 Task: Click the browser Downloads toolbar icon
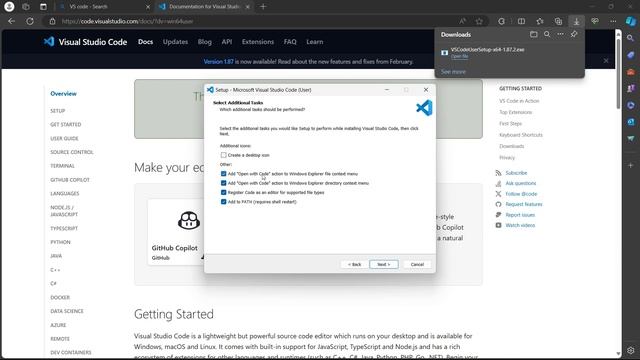576,21
